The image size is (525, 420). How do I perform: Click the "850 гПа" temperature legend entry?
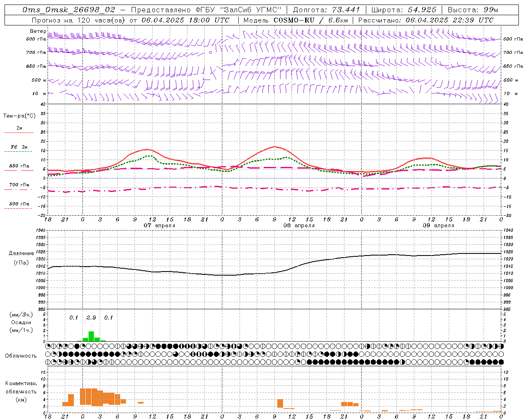coord(19,166)
